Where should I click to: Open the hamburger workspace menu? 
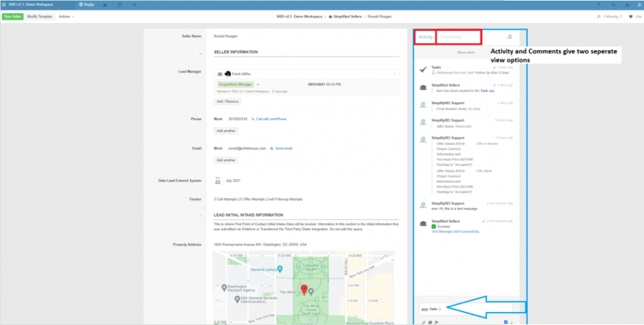tap(4, 4)
